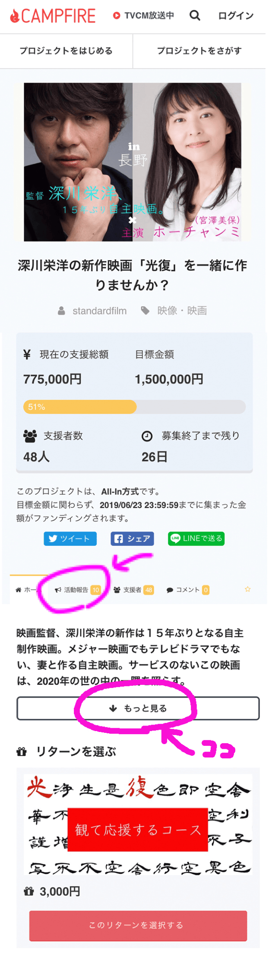Image resolution: width=269 pixels, height=980 pixels.
Task: Share via the ツイート button
Action: [x=70, y=539]
